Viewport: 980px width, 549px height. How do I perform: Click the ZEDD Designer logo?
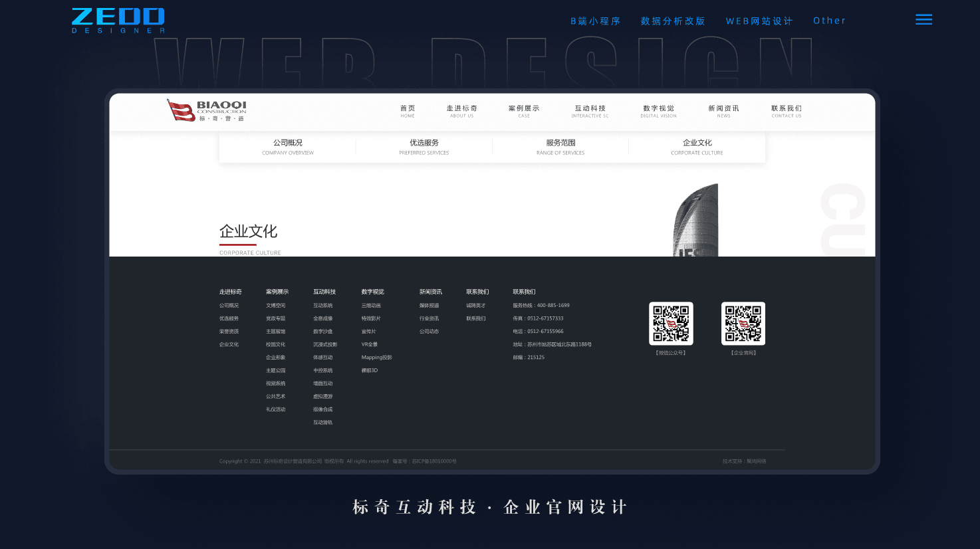tap(118, 21)
